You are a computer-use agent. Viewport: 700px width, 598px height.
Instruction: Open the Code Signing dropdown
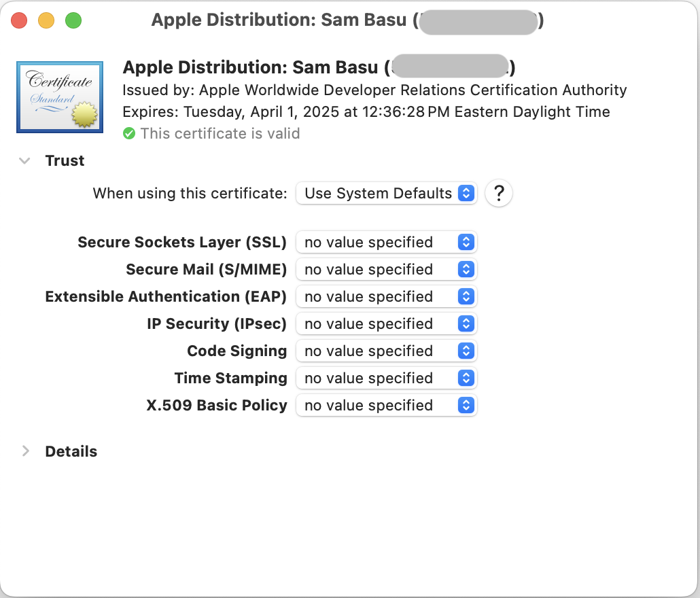(x=387, y=351)
